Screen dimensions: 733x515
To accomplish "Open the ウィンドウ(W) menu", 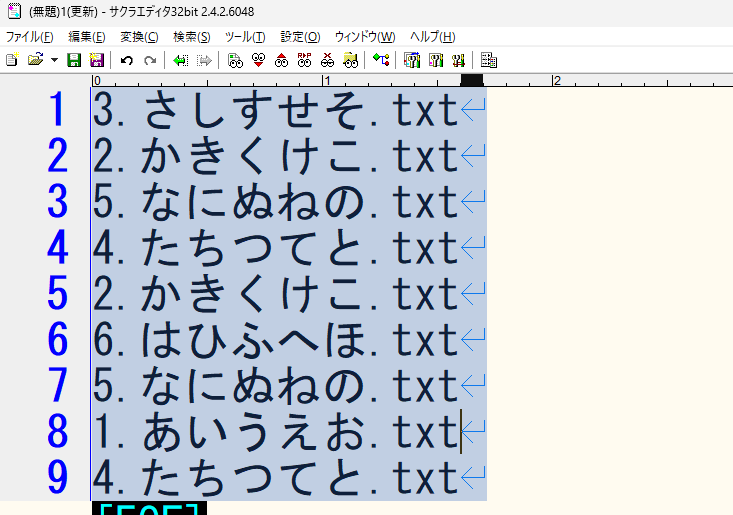I will (365, 36).
